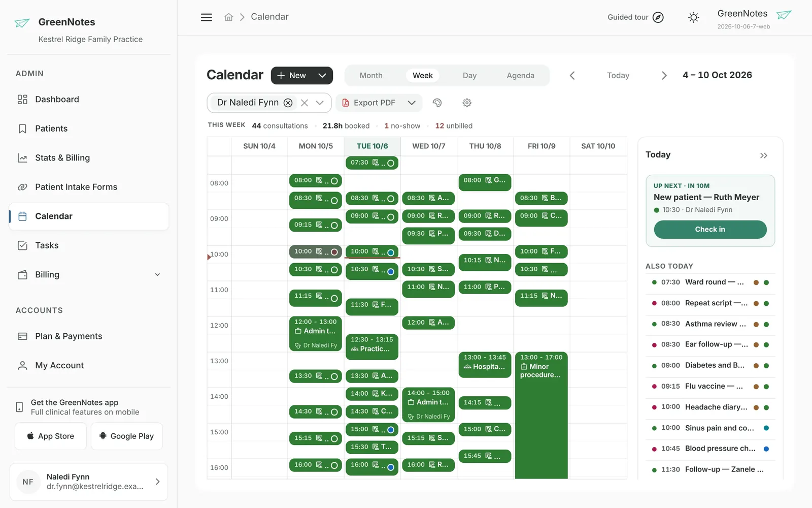
Task: Open Monday 12:00 Admin time block
Action: coord(315,334)
